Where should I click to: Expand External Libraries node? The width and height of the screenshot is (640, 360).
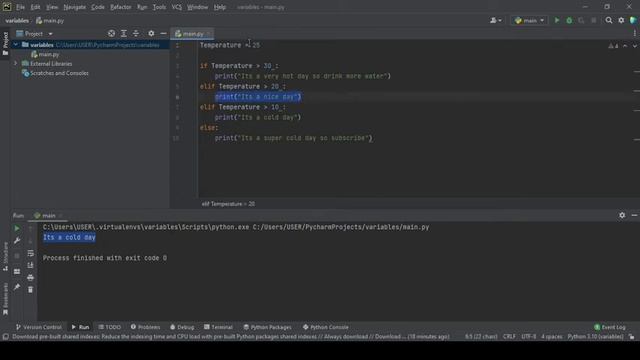16,64
